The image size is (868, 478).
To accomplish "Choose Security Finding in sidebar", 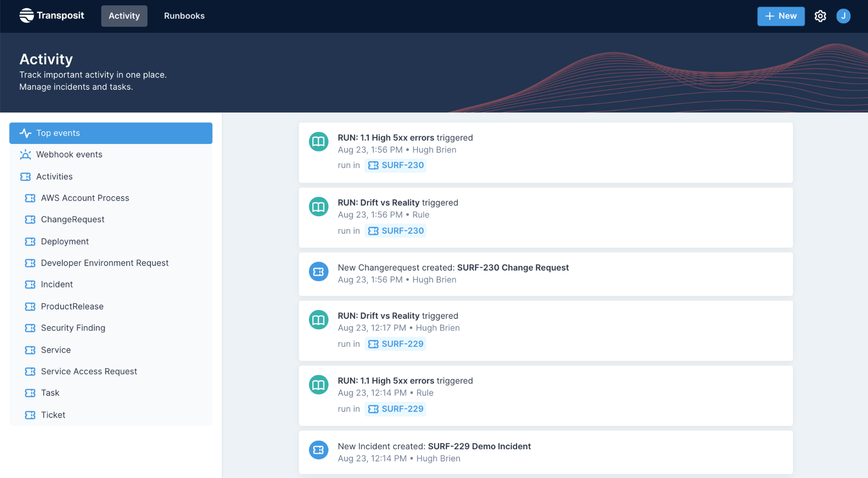I will pos(73,328).
